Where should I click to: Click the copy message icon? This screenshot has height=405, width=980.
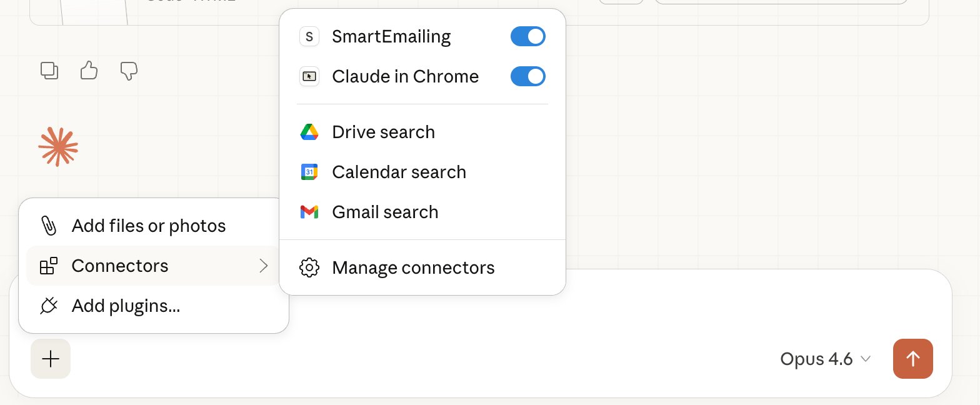point(49,71)
